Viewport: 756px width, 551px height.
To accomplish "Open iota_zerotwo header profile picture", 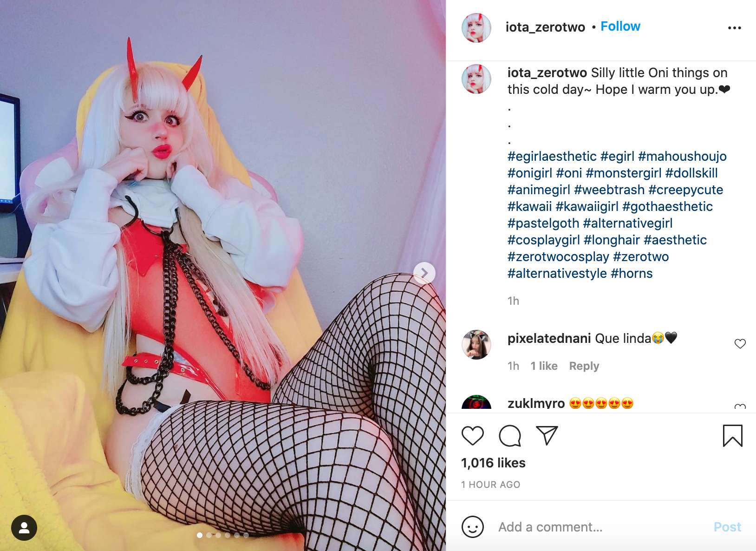I will coord(476,28).
